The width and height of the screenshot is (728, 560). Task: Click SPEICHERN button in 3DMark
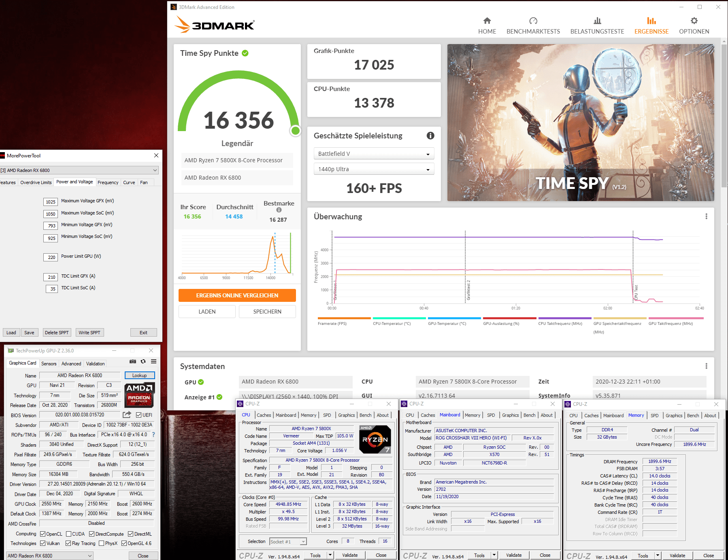[x=267, y=312]
